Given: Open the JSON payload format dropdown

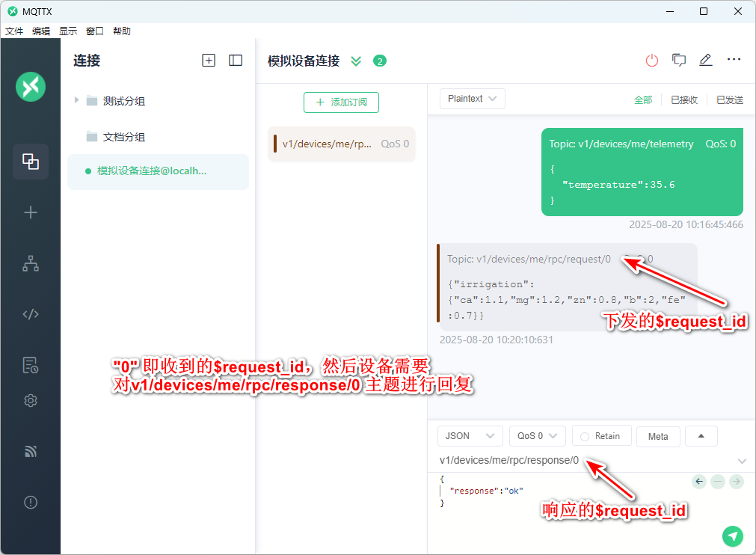Looking at the screenshot, I should tap(470, 436).
